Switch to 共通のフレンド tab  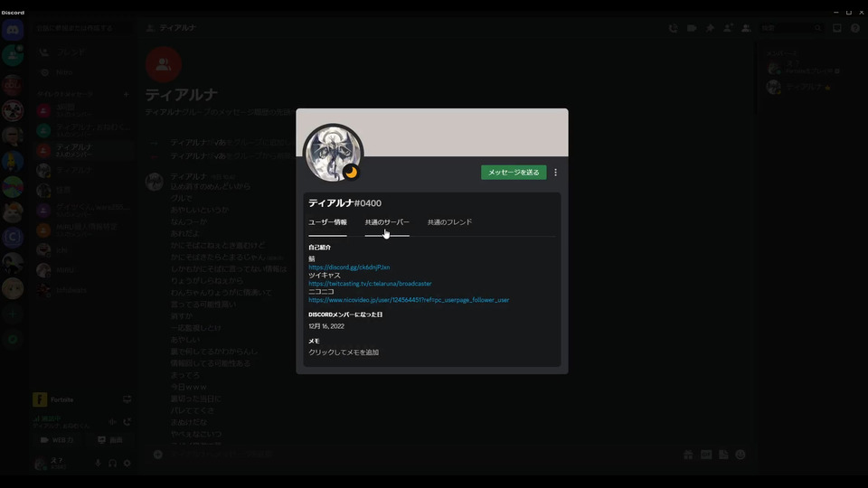click(x=449, y=222)
